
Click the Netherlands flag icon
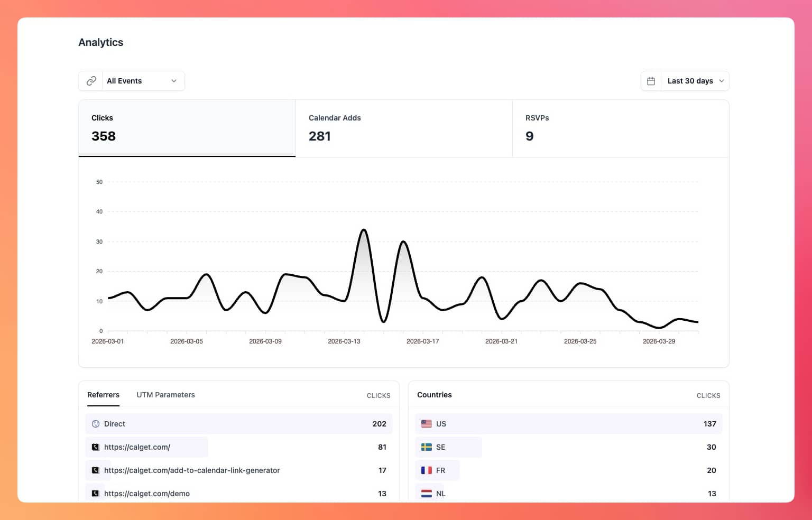click(x=427, y=494)
